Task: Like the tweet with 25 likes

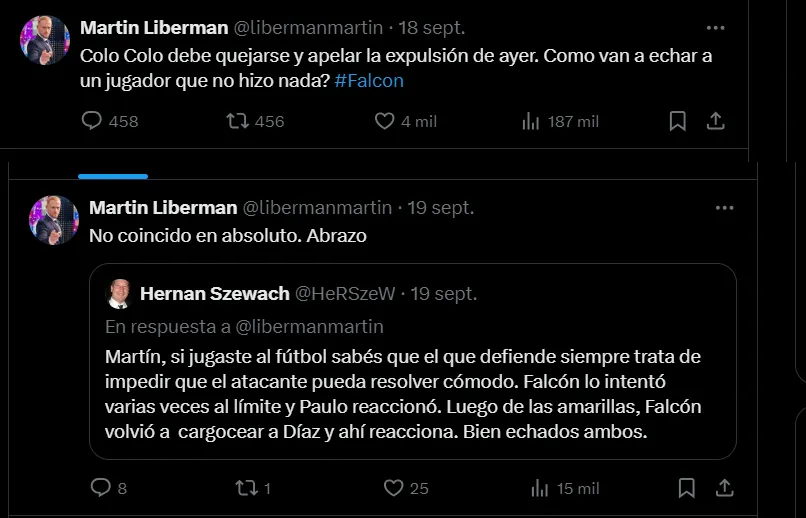Action: [394, 488]
